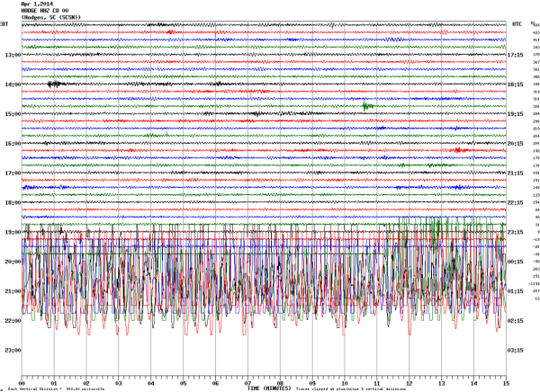Screen dimensions: 540x392
Task: Click the 23:15 UTC time label
Action: click(x=517, y=233)
